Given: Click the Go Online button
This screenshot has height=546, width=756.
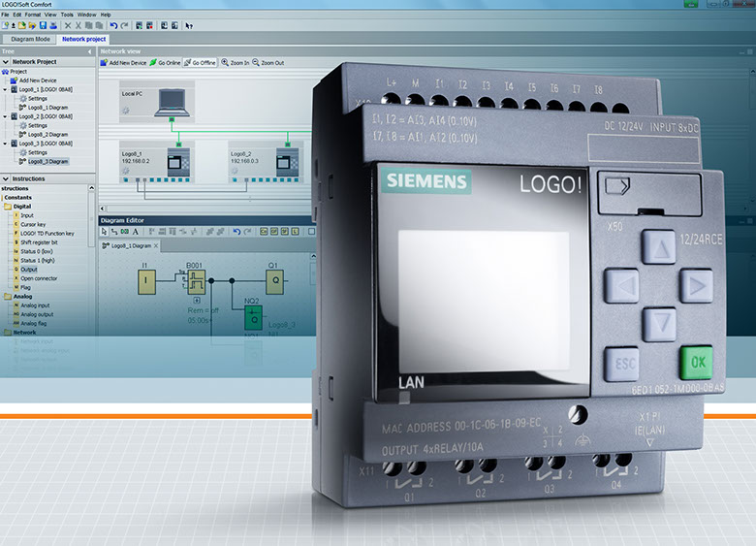Looking at the screenshot, I should coord(167,62).
